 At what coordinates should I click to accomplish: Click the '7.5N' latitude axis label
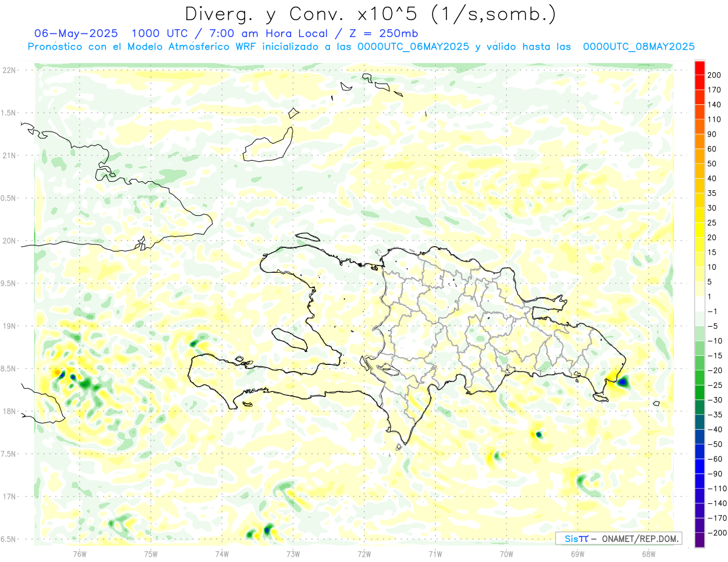tap(9, 454)
